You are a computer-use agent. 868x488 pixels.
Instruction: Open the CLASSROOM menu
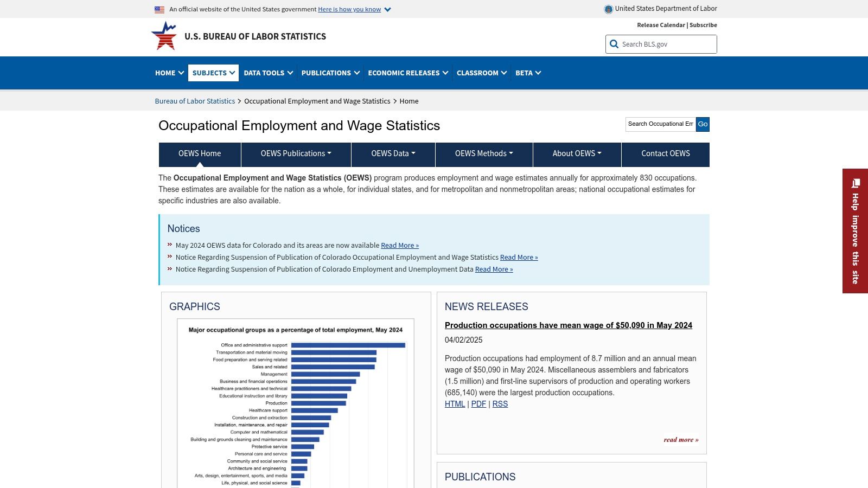481,73
